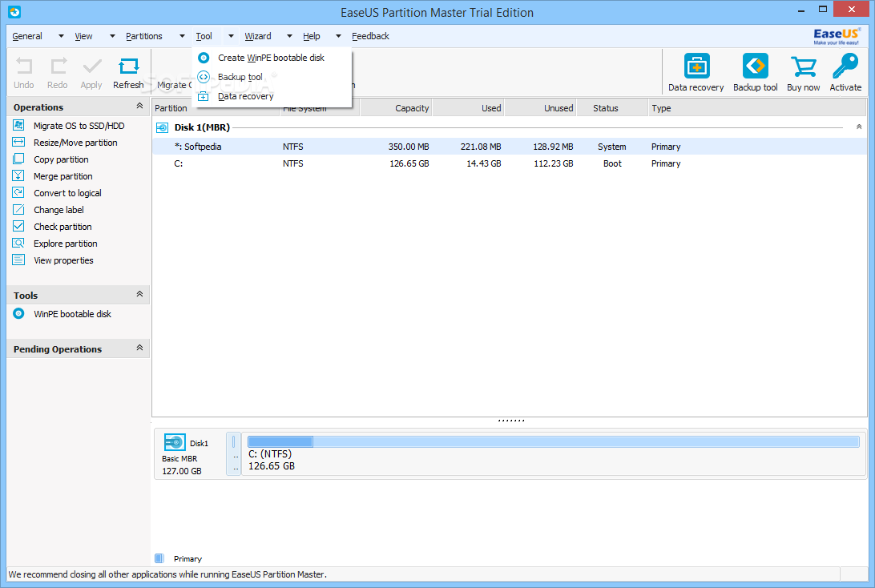
Task: Click WinPE bootable disk link
Action: click(73, 314)
